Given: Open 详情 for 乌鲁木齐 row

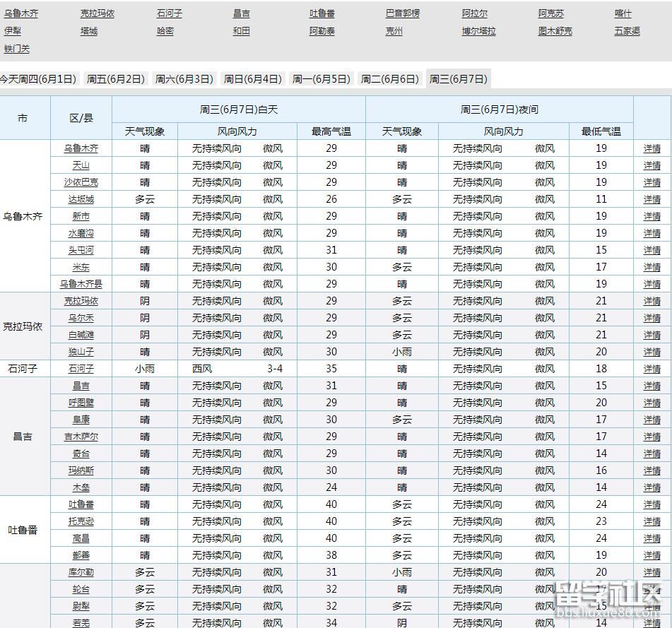Looking at the screenshot, I should click(651, 148).
